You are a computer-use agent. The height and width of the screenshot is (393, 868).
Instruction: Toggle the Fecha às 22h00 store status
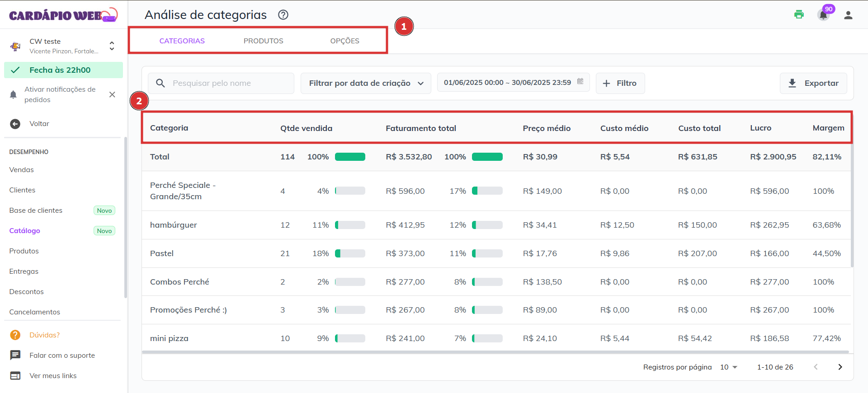63,70
